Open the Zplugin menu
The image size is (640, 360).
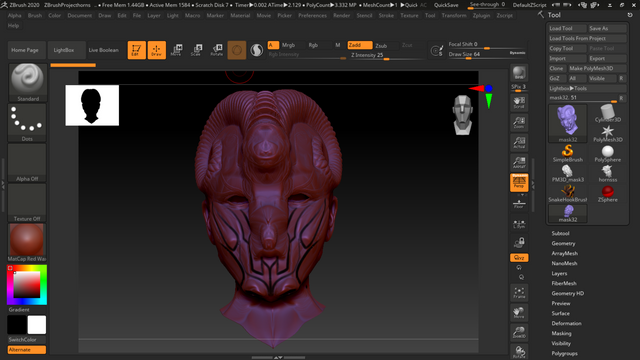(481, 16)
